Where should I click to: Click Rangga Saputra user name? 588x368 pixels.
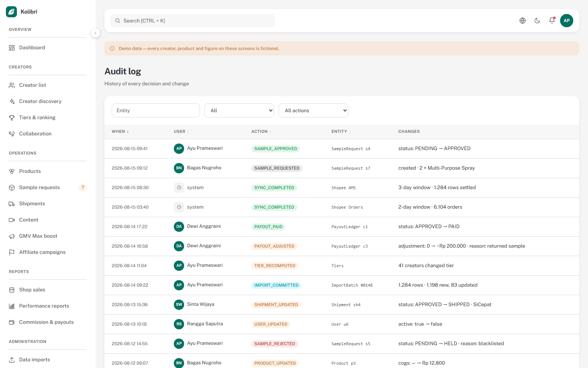[x=205, y=324]
